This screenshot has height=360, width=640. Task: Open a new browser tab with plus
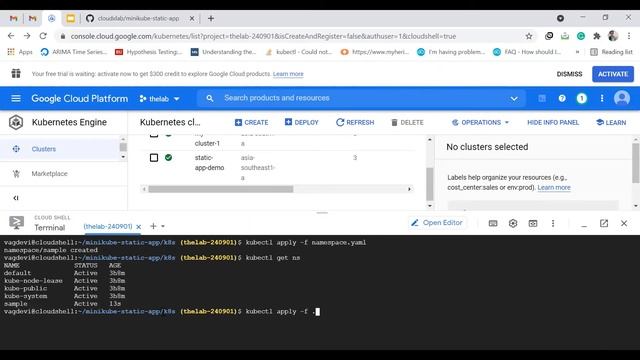(x=211, y=18)
